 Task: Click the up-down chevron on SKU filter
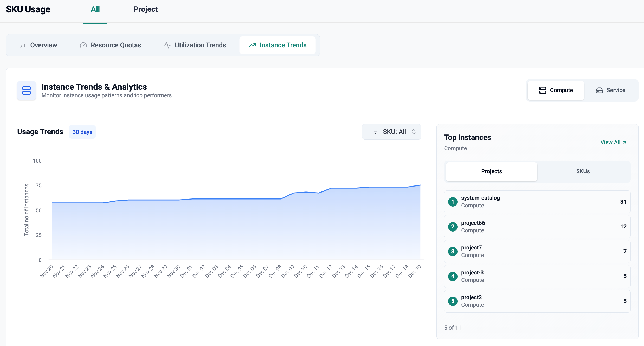click(414, 132)
